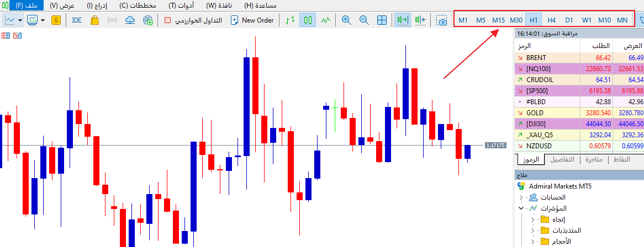Switch to the التفاصيل tab
The width and height of the screenshot is (644, 247).
562,159
